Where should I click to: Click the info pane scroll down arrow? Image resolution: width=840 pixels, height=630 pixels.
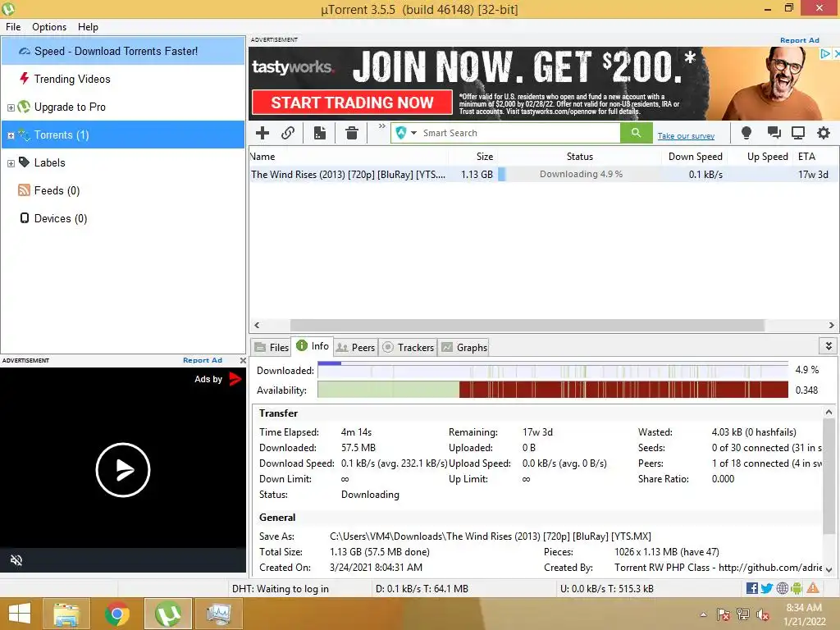829,570
